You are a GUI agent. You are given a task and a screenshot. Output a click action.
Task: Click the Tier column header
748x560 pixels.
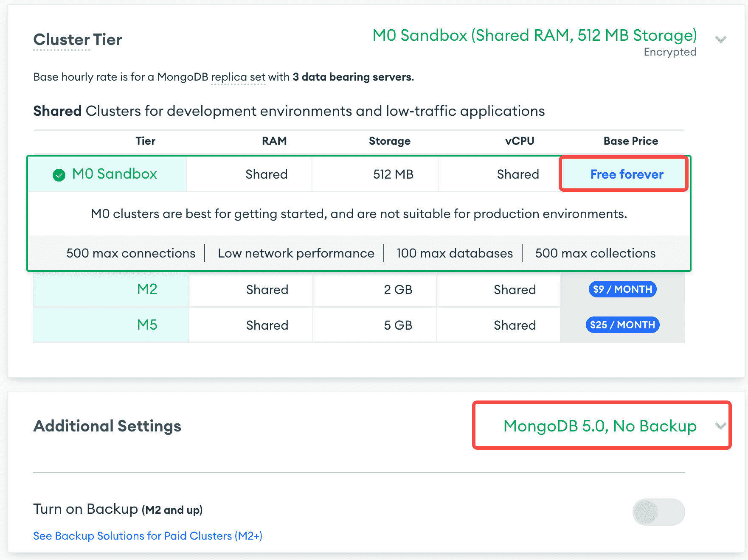tap(145, 141)
